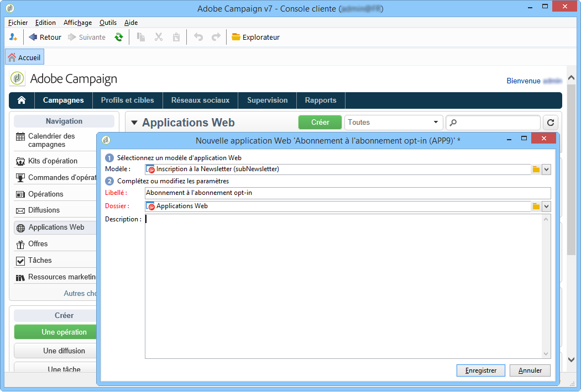This screenshot has width=581, height=392.
Task: Click the folder icon of the Modèle field
Action: tap(536, 169)
